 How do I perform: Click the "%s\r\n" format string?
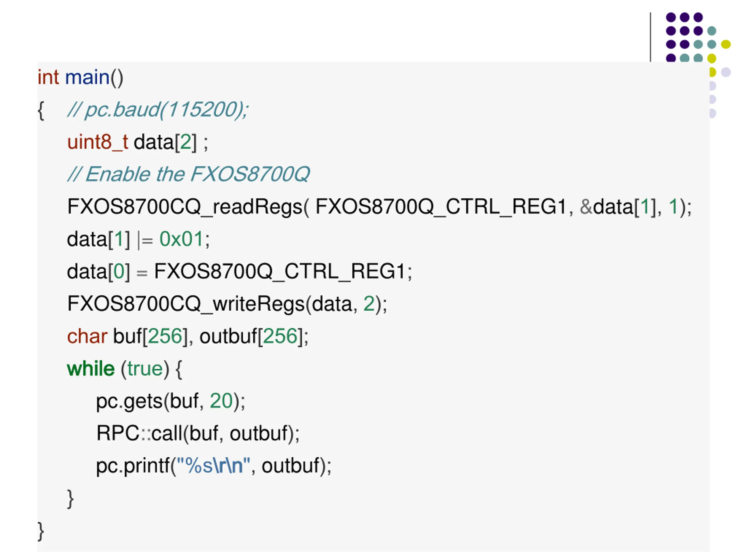click(213, 466)
